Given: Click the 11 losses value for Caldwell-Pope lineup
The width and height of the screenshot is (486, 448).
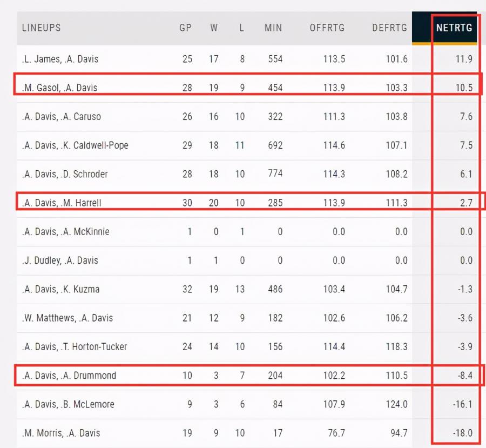Looking at the screenshot, I should pos(240,145).
